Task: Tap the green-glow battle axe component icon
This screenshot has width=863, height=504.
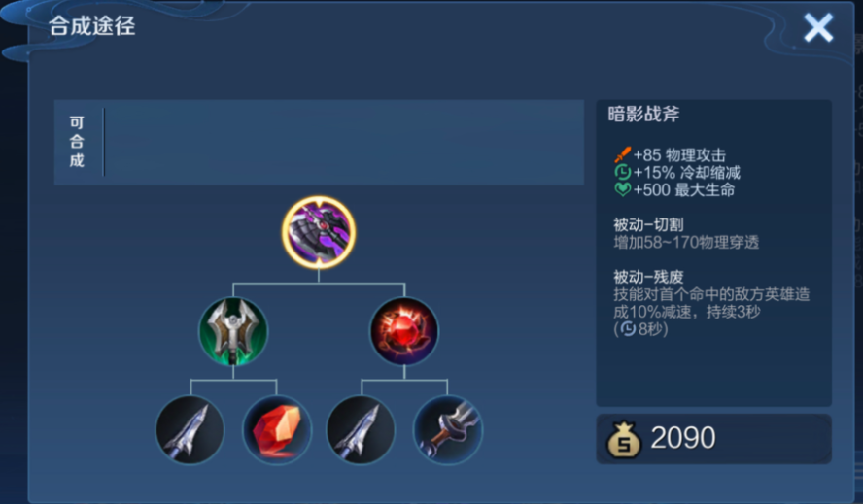Action: pyautogui.click(x=233, y=331)
